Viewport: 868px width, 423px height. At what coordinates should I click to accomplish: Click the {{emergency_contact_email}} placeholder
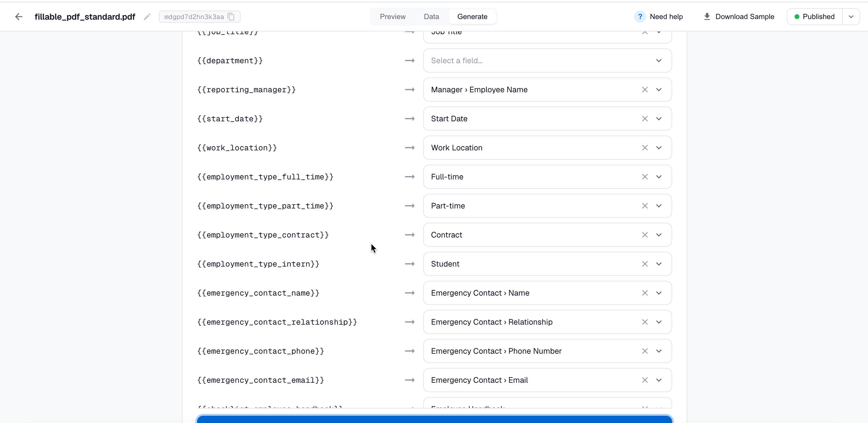[261, 379]
